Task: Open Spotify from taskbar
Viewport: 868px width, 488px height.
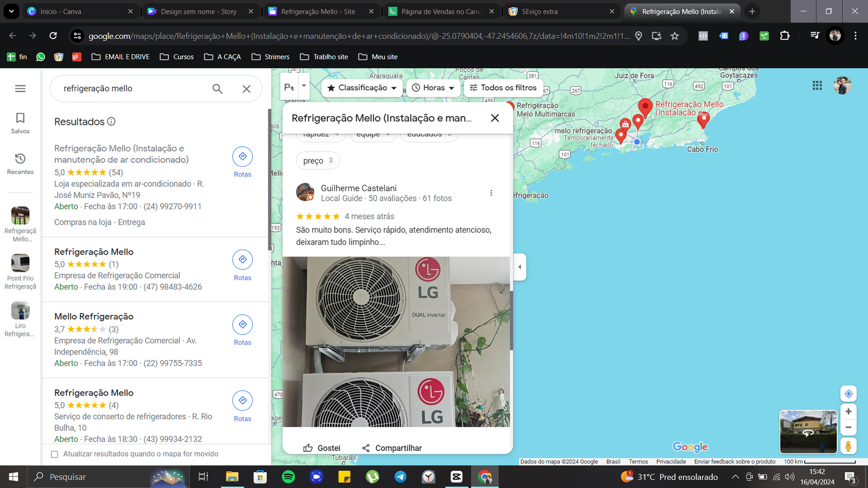Action: (288, 476)
